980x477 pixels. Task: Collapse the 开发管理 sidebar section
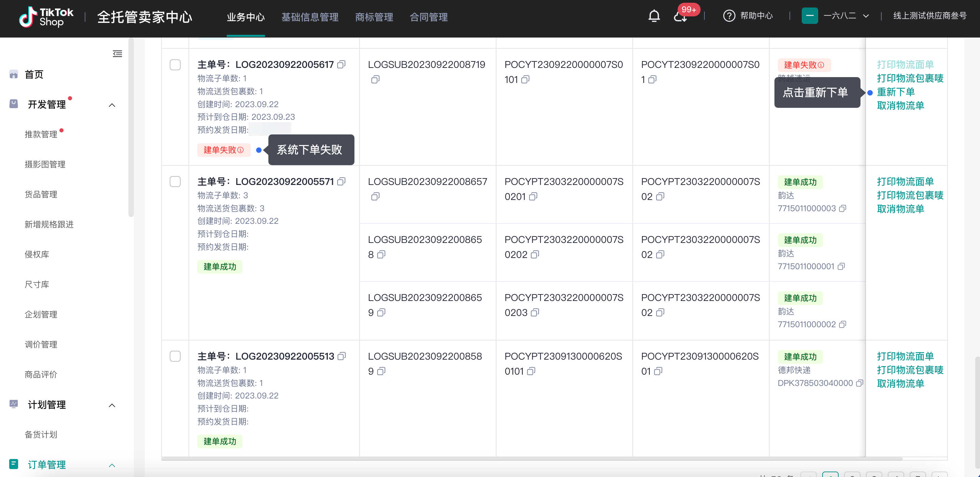point(112,105)
